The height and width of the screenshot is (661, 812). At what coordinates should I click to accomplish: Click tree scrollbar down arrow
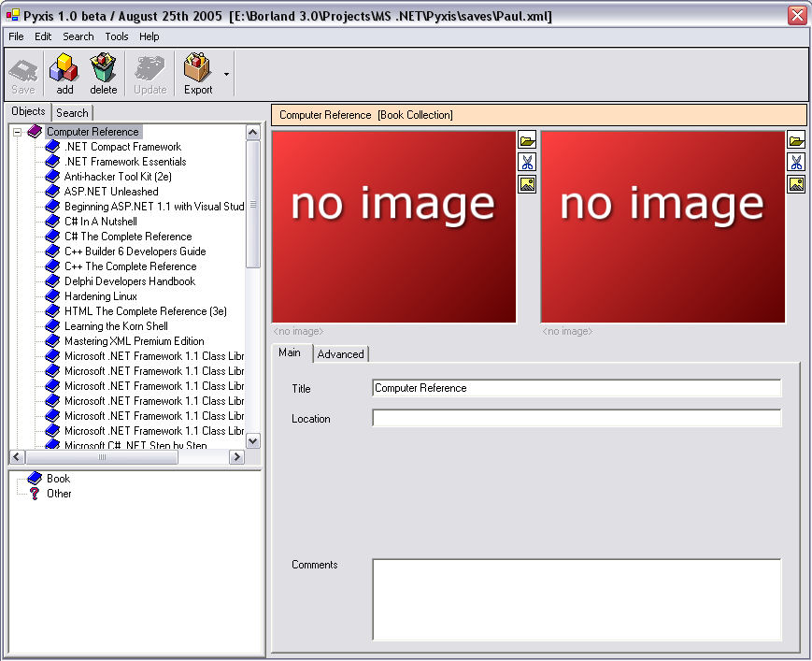click(x=252, y=441)
